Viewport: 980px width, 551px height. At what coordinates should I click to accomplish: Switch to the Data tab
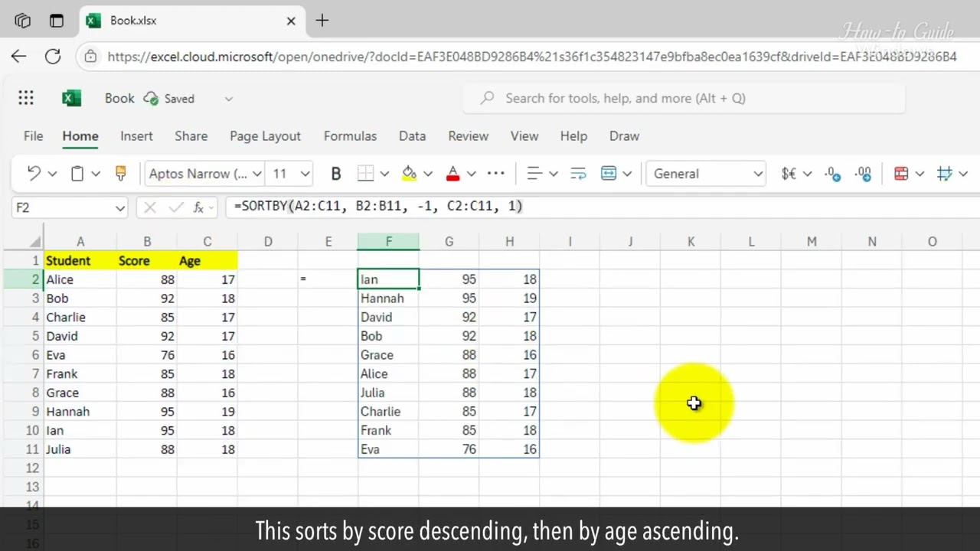point(412,136)
